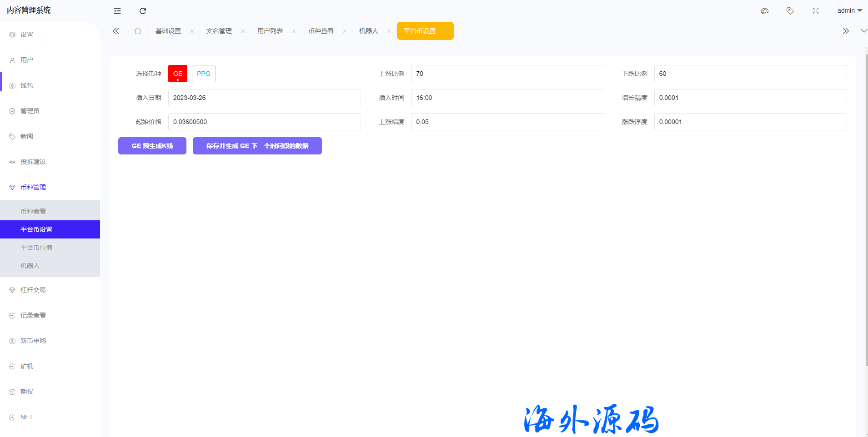Close the 机器人 tab

(x=389, y=31)
